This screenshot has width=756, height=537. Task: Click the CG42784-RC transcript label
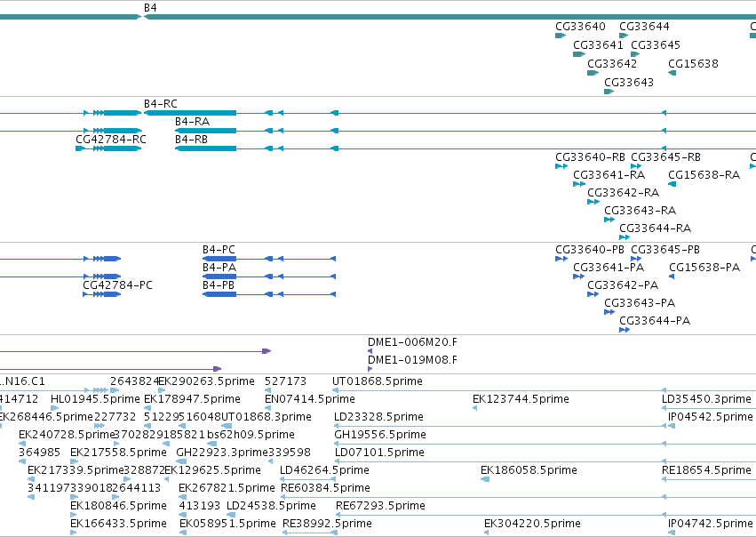click(x=111, y=140)
